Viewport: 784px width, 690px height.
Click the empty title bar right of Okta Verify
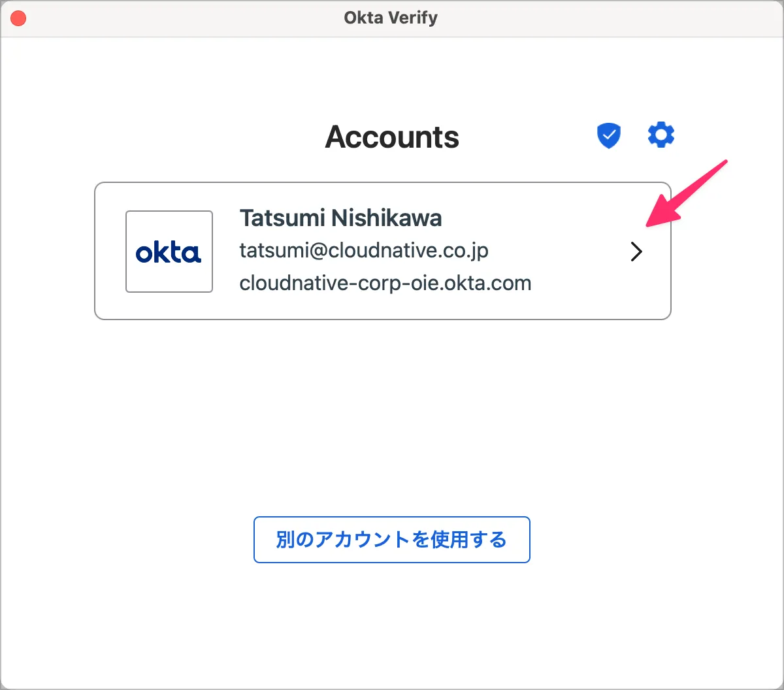pos(588,18)
